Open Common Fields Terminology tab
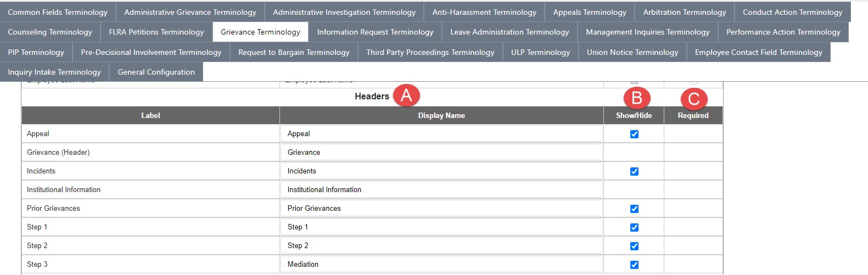 [x=58, y=12]
